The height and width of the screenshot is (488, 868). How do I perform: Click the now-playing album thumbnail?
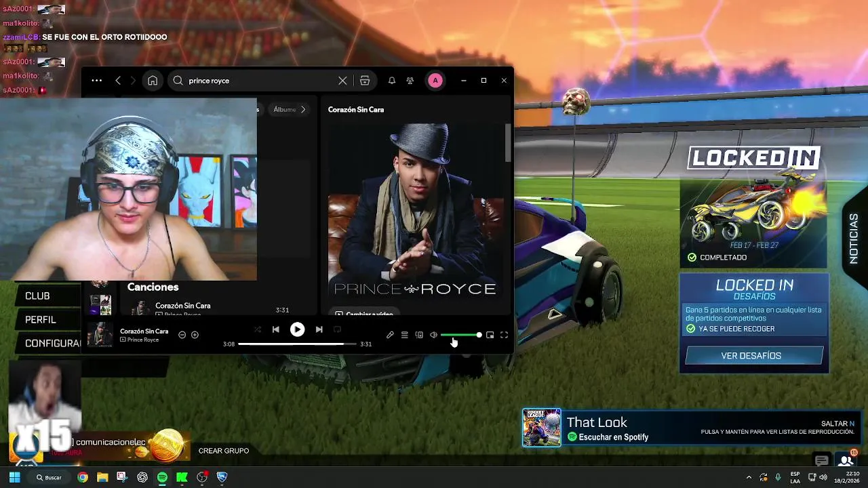(100, 335)
